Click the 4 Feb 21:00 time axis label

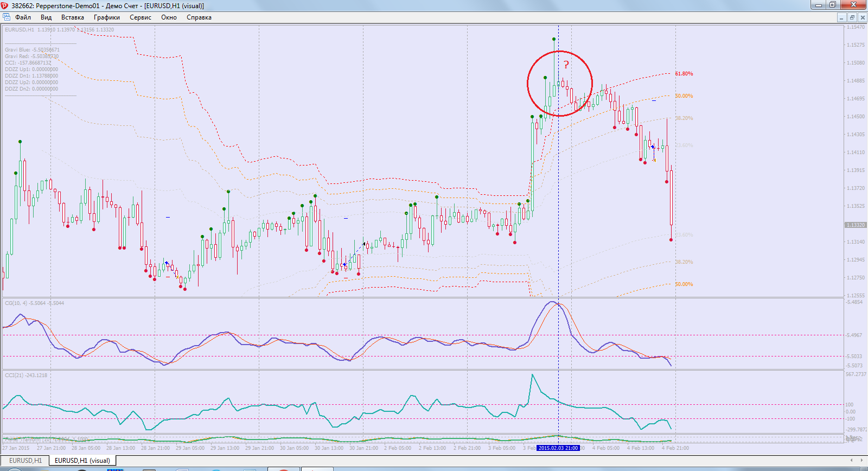click(x=675, y=448)
